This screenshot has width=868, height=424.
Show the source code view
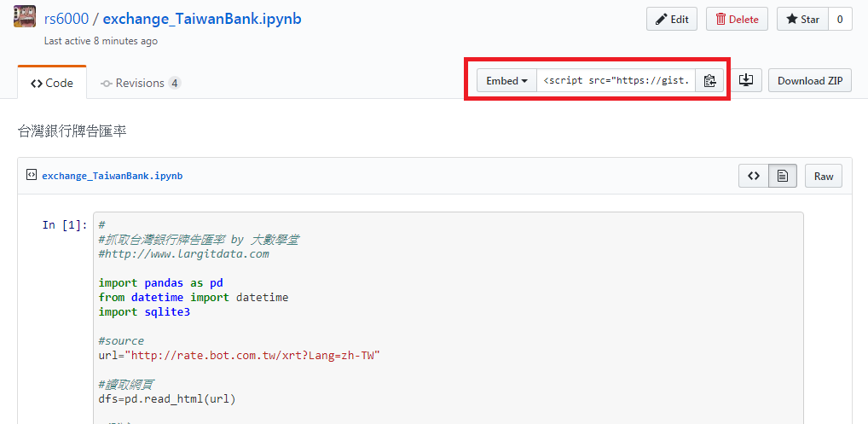point(753,176)
